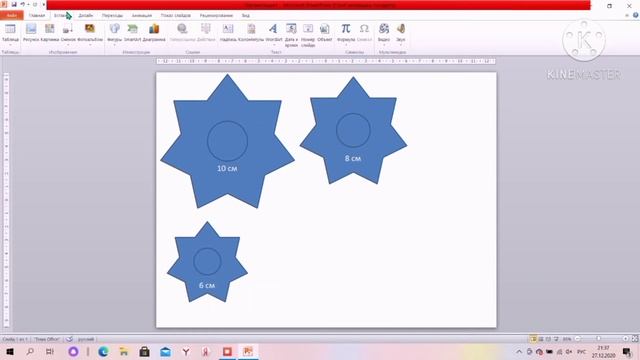The height and width of the screenshot is (360, 640).
Task: Expand the arrow under Формула
Action: pos(346,44)
